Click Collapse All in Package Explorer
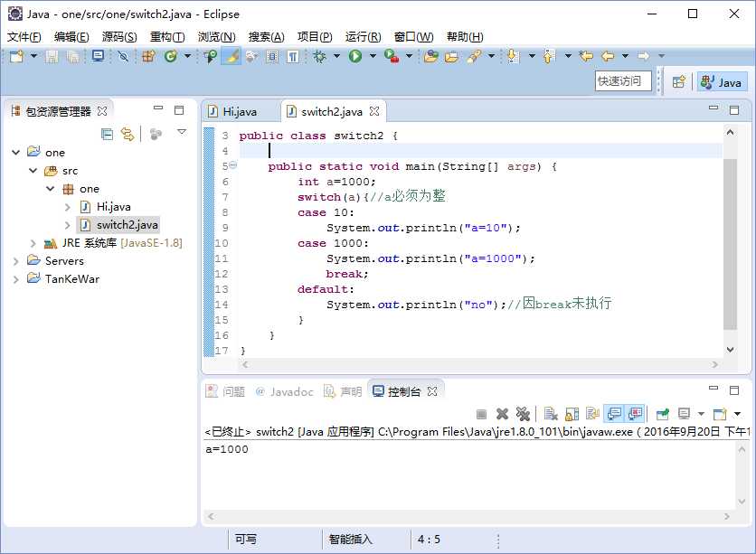 [x=107, y=134]
